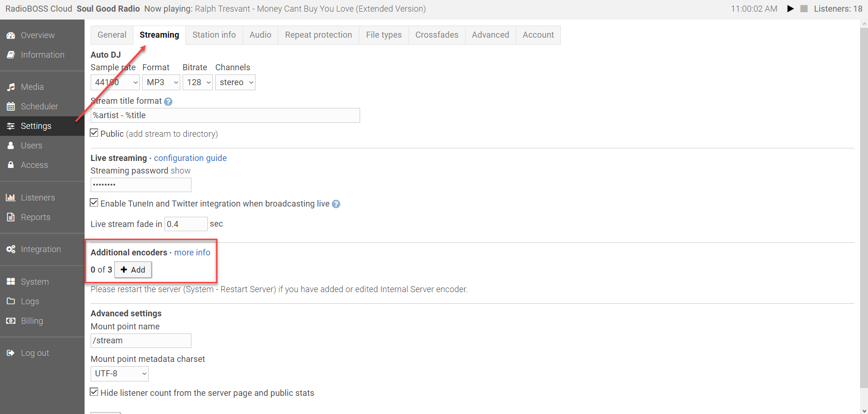Open the Bitrate 128 dropdown
This screenshot has width=868, height=414.
click(197, 82)
